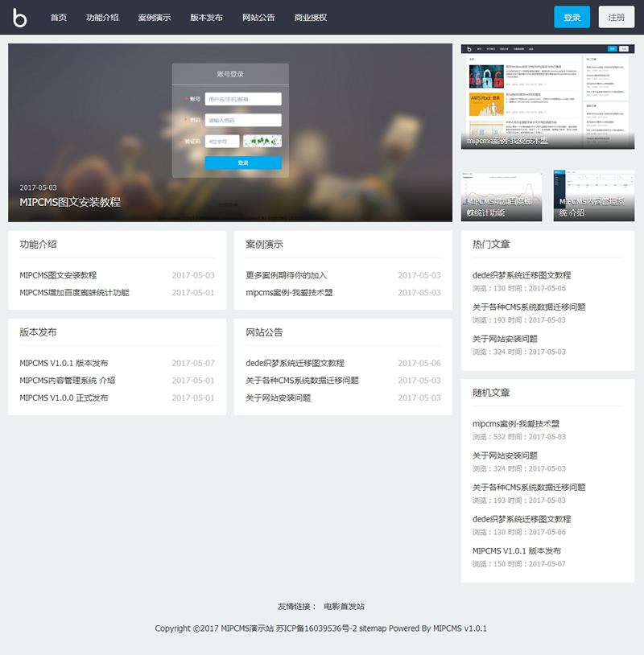Click the 网站公告 section heading
644x655 pixels.
click(264, 332)
